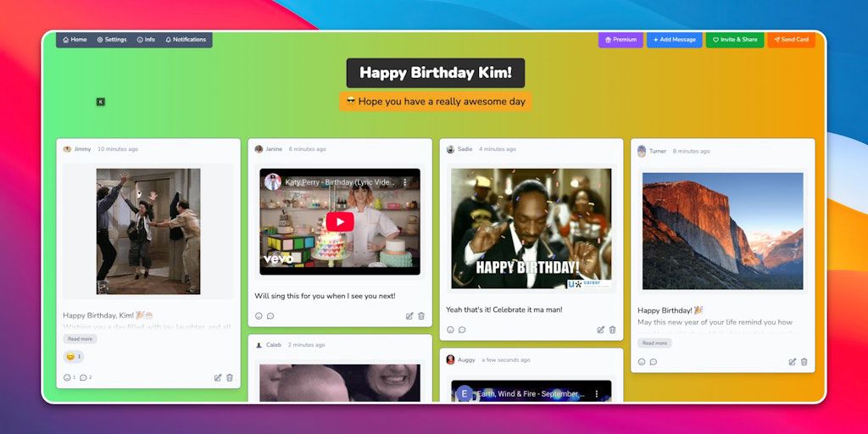Expand Jimmy's message with Read more
868x434 pixels.
click(81, 339)
